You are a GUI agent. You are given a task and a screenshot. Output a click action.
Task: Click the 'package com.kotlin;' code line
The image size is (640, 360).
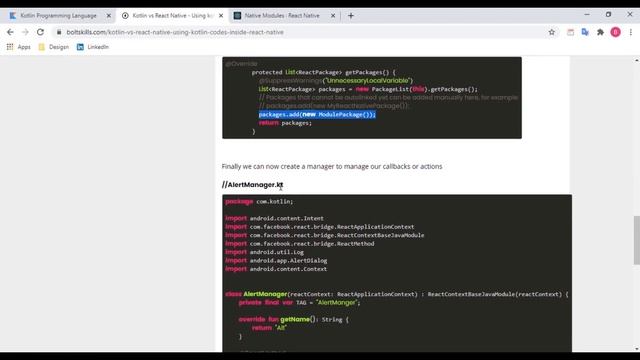[259, 202]
